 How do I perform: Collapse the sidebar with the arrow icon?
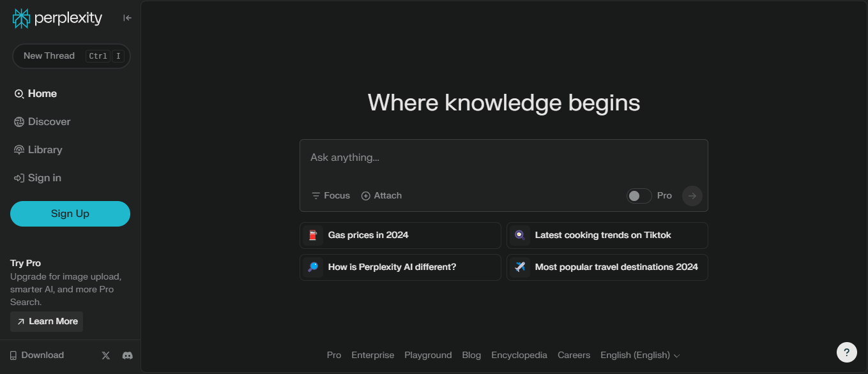point(127,18)
